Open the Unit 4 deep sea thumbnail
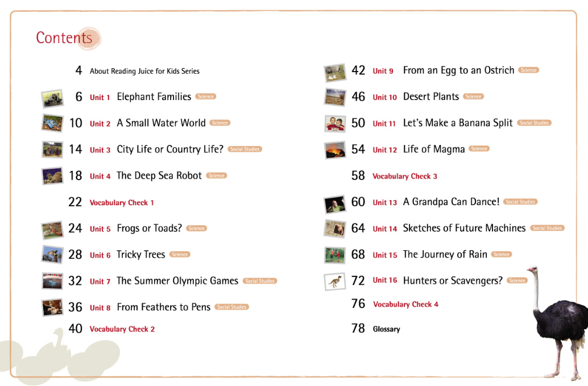 (x=52, y=176)
